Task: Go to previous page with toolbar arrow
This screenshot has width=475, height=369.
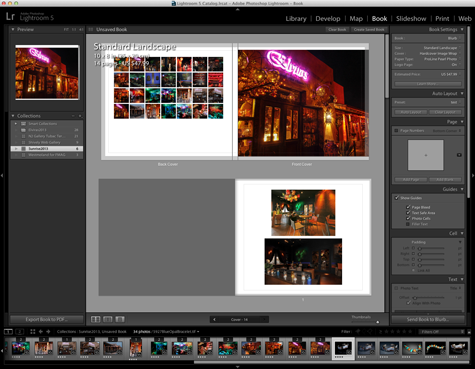Action: coord(214,319)
